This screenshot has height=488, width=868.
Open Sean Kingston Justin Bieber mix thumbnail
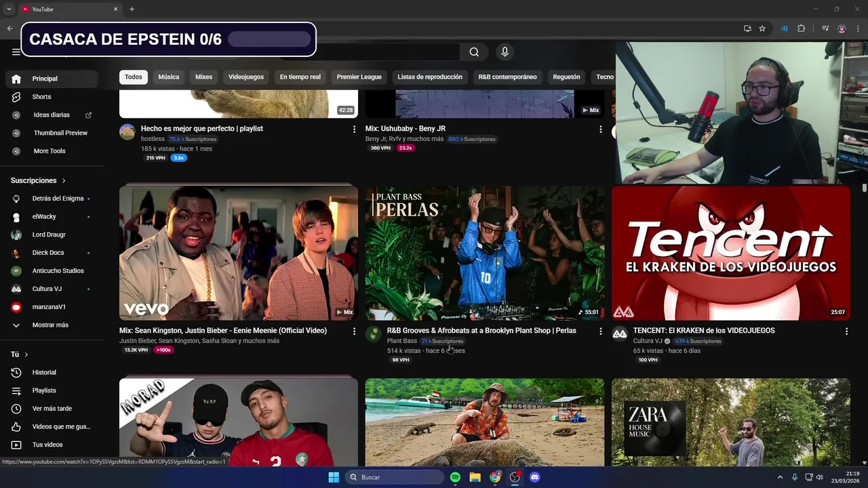pyautogui.click(x=239, y=253)
